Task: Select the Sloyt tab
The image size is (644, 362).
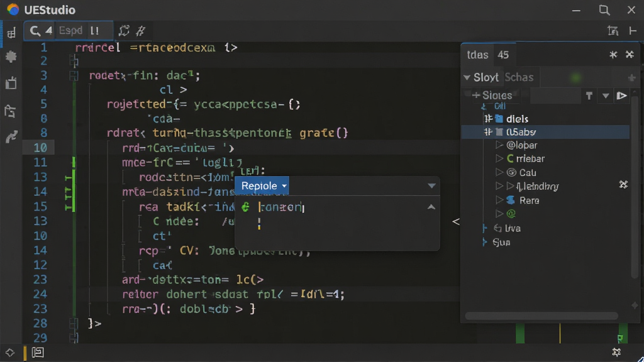Action: click(x=486, y=77)
